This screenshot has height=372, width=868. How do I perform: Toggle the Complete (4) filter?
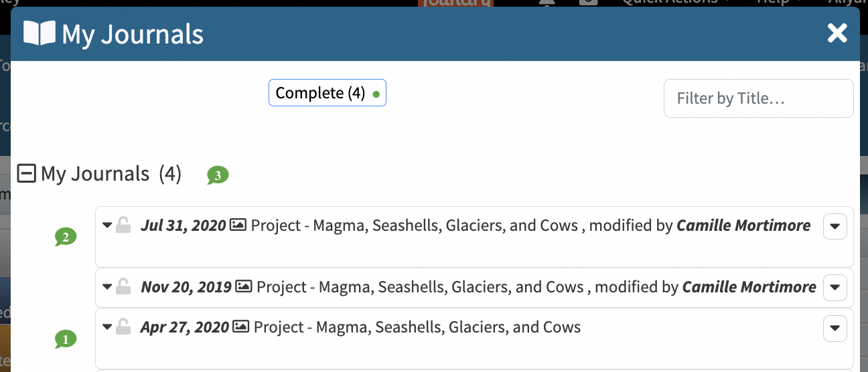point(328,93)
